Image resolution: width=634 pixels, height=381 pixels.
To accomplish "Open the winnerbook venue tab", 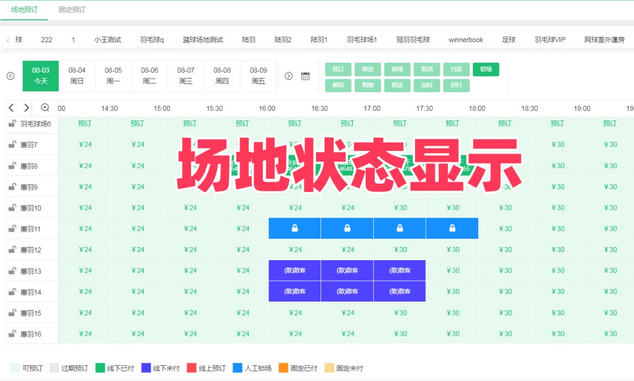I will pos(466,40).
